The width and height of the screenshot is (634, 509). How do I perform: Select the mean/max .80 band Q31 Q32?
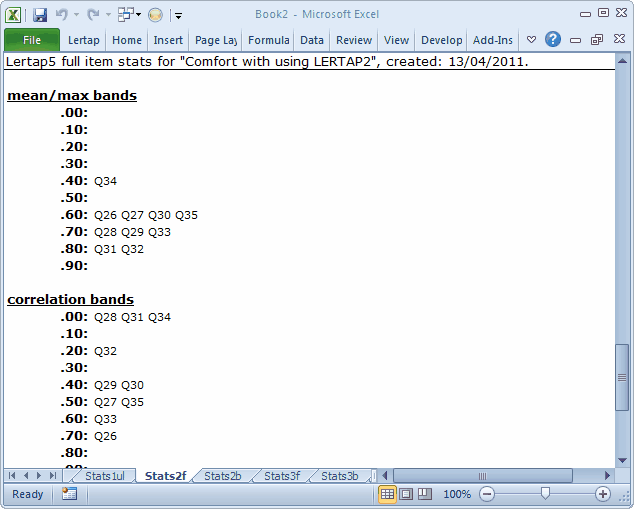(x=119, y=249)
